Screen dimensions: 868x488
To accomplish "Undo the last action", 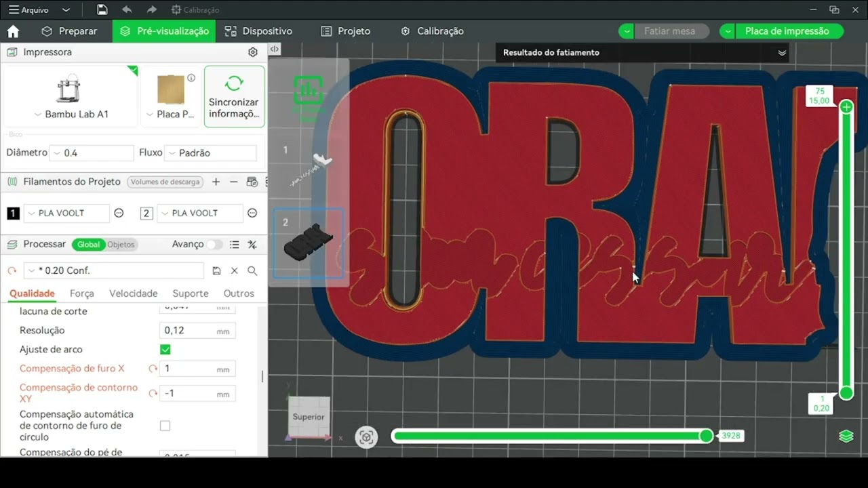I will (x=127, y=9).
